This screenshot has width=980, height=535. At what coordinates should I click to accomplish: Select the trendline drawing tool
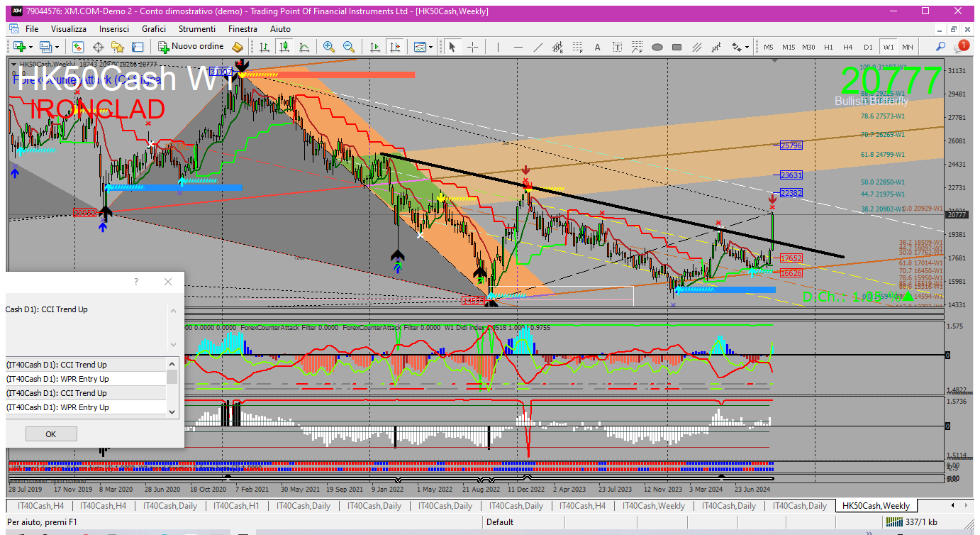click(x=538, y=47)
